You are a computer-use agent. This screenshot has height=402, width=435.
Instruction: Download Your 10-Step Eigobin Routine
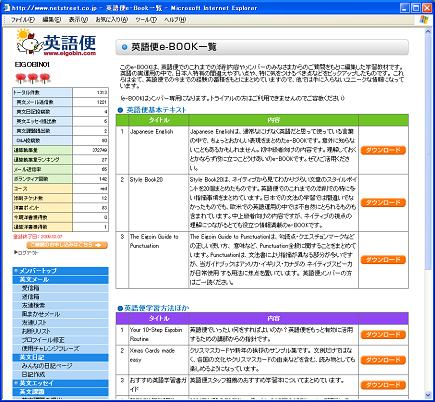[x=383, y=334]
